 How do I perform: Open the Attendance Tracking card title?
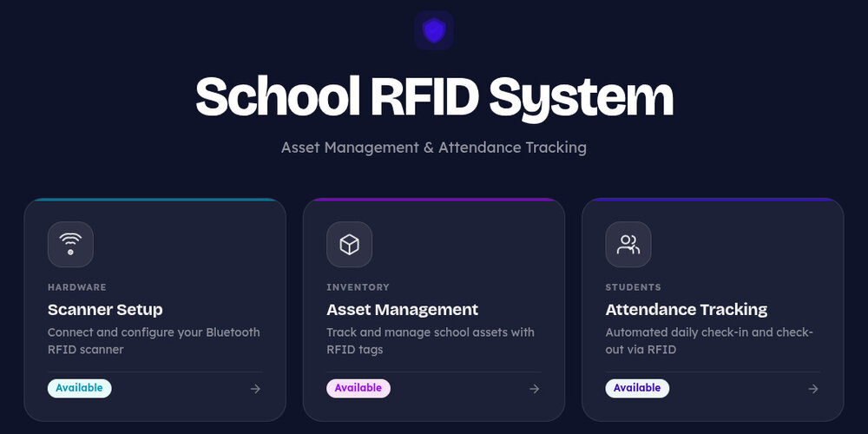687,310
